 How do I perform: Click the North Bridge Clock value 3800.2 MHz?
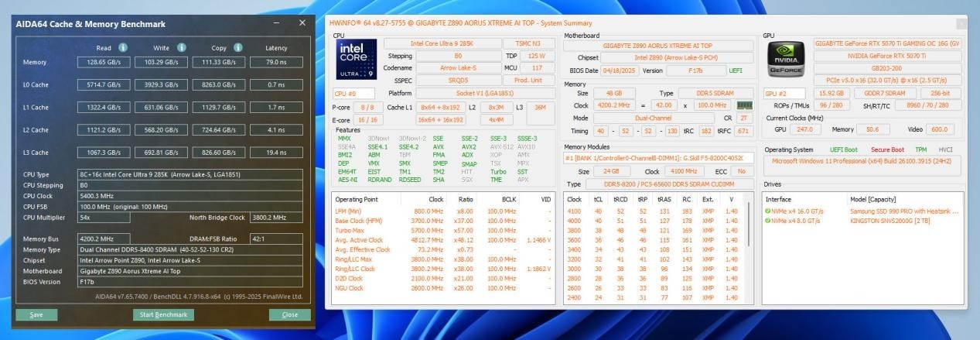[x=277, y=218]
